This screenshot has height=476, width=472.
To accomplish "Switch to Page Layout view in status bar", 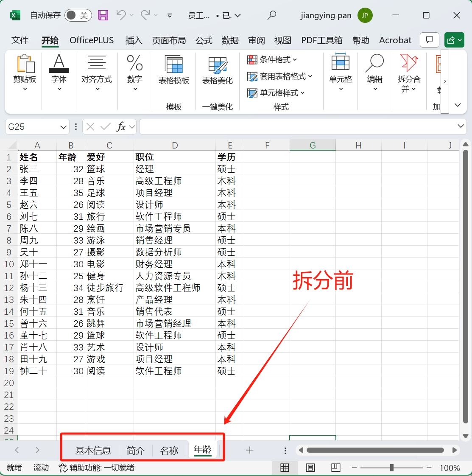I will (x=310, y=468).
